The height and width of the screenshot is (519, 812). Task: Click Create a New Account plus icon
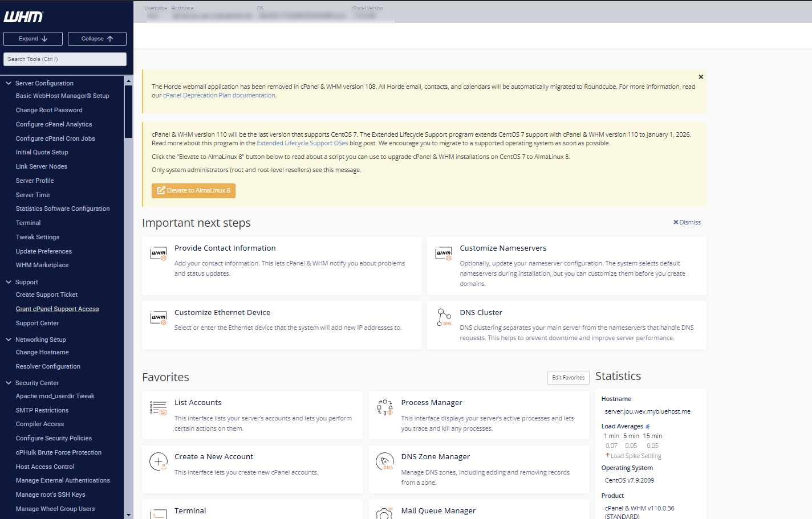159,461
